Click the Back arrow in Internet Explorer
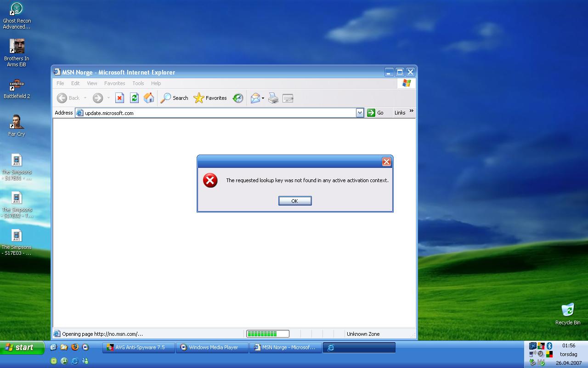 (x=62, y=98)
